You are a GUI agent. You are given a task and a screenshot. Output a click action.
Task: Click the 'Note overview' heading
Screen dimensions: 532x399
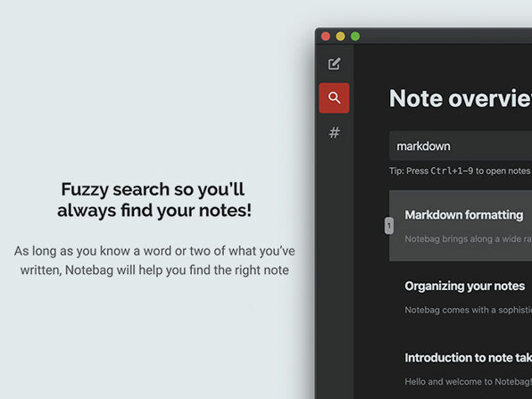tap(461, 98)
